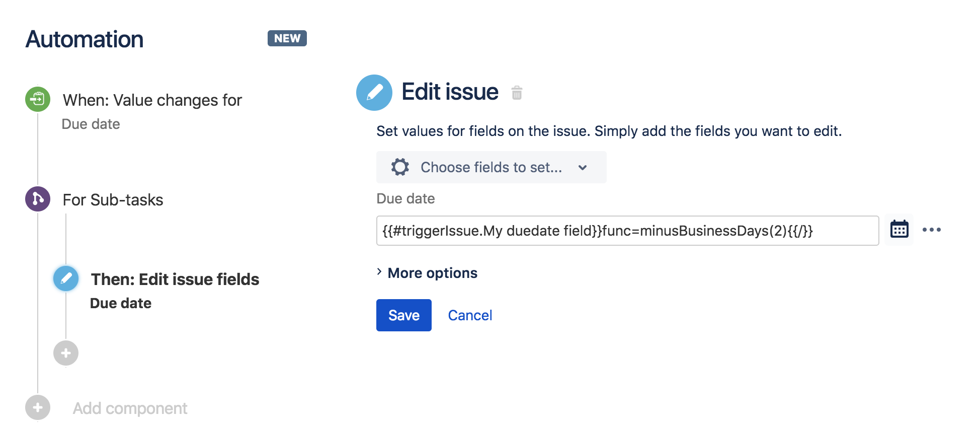The width and height of the screenshot is (980, 423).
Task: Click the NEW badge beside Automation
Action: [287, 38]
